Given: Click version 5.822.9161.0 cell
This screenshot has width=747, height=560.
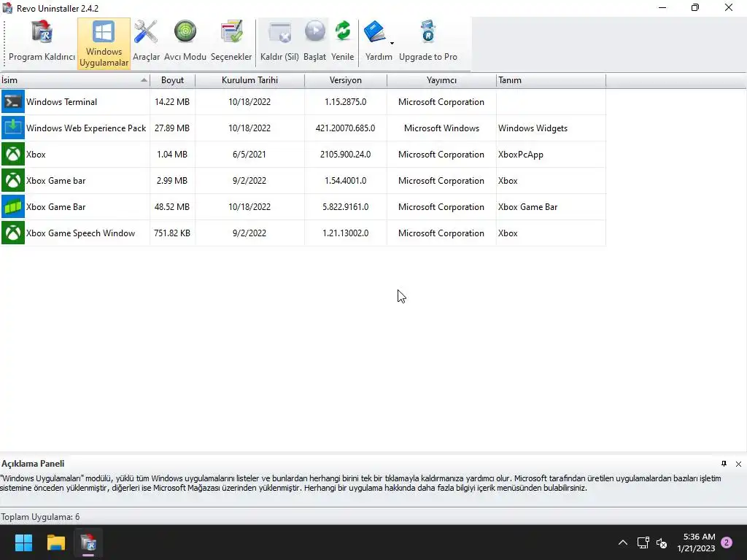Looking at the screenshot, I should point(345,206).
